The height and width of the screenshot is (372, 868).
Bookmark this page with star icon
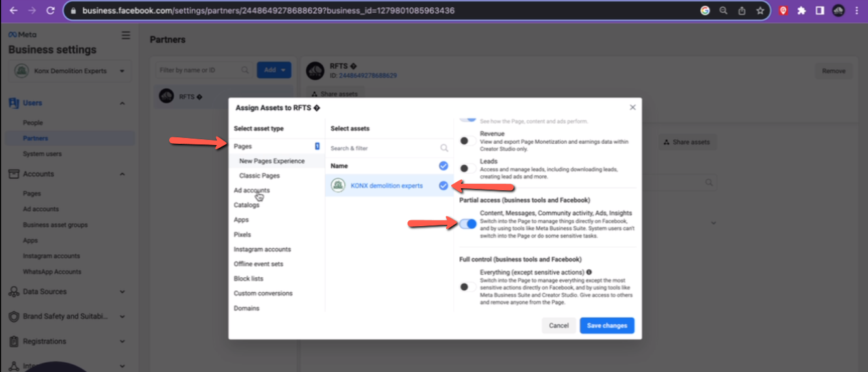760,10
